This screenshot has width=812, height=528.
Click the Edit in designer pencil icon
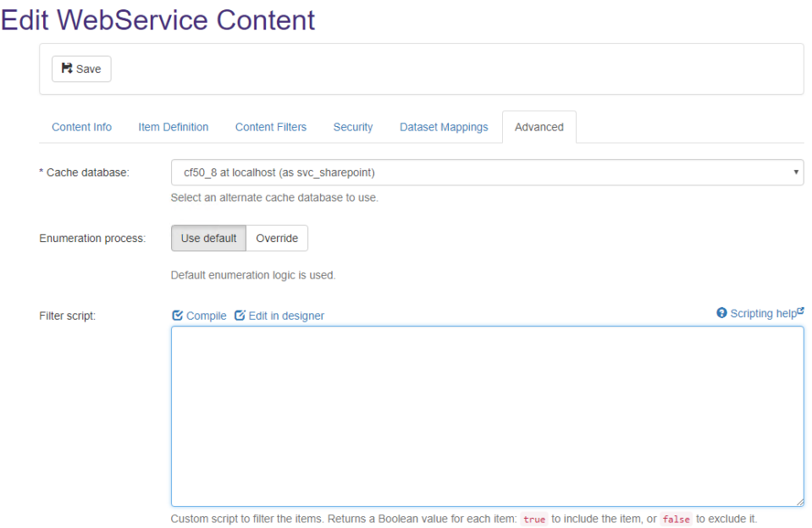tap(240, 316)
